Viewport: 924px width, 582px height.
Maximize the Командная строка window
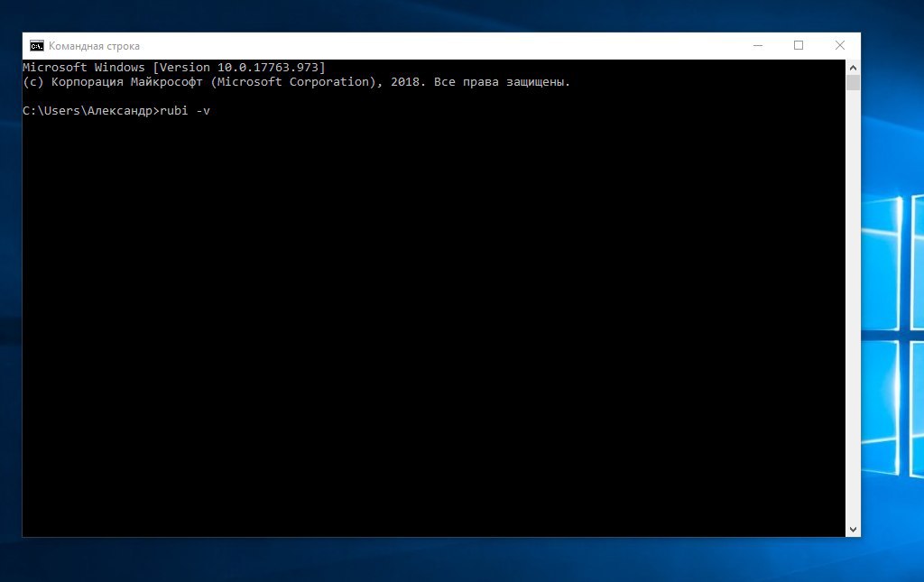799,45
